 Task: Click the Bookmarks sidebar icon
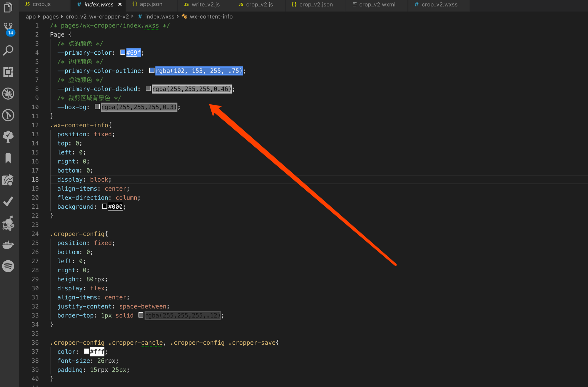pyautogui.click(x=8, y=158)
